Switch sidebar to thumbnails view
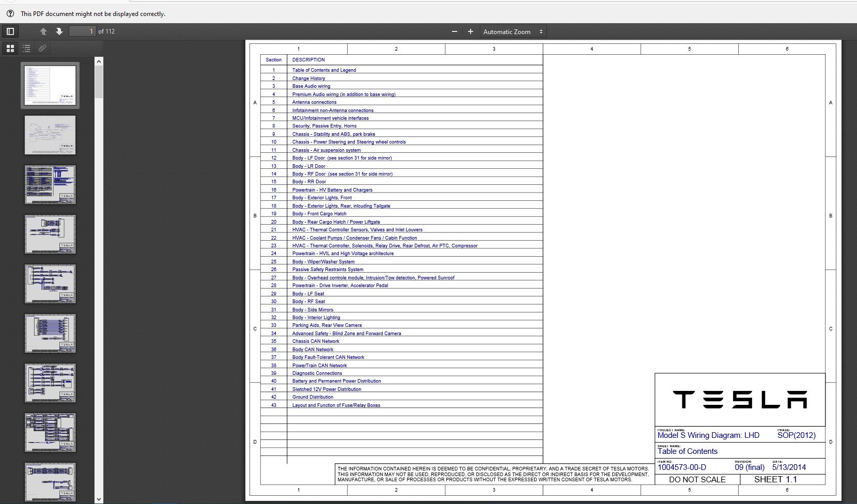This screenshot has width=857, height=504. (10, 48)
